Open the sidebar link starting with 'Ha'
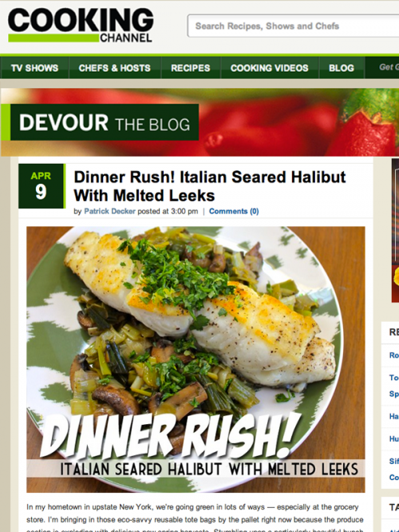Screen dimensions: 399x532 [x=394, y=416]
